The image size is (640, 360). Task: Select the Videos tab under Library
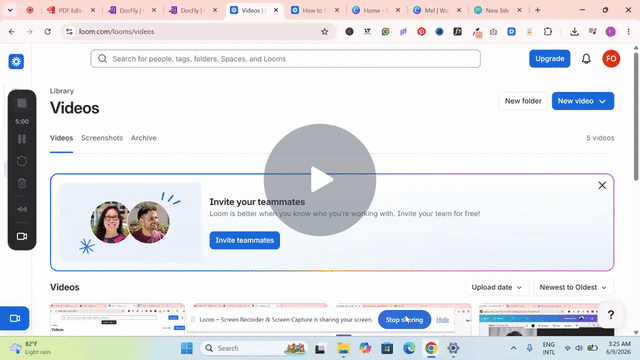(x=61, y=138)
